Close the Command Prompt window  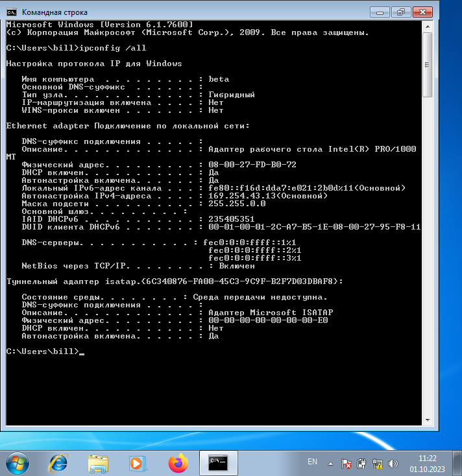coord(422,12)
